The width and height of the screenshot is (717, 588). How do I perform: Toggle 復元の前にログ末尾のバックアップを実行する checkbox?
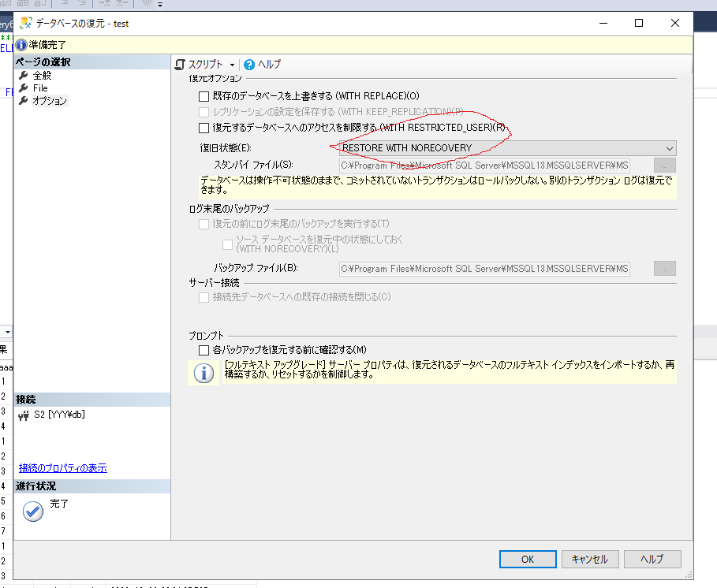pos(204,224)
